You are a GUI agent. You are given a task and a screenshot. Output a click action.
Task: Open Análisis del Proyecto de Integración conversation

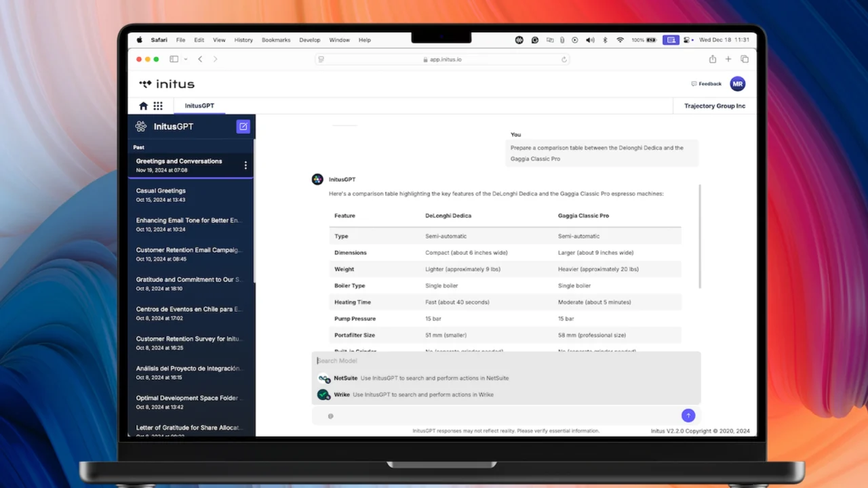(x=191, y=373)
